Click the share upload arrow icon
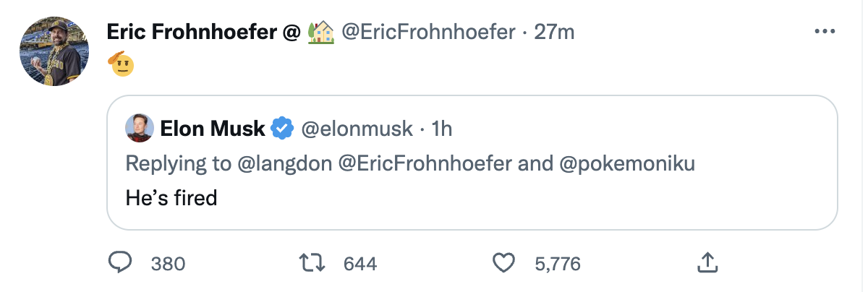Image resolution: width=868 pixels, height=292 pixels. pos(706,263)
